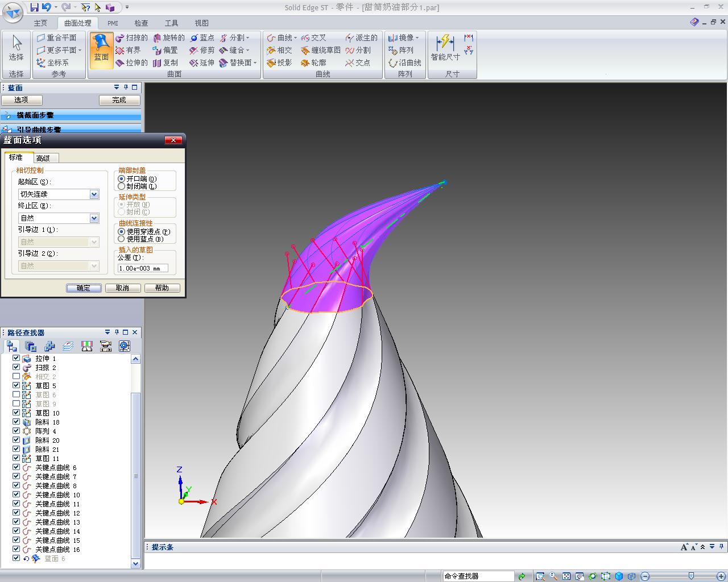Choose the 使用蓝点 radio option

121,239
